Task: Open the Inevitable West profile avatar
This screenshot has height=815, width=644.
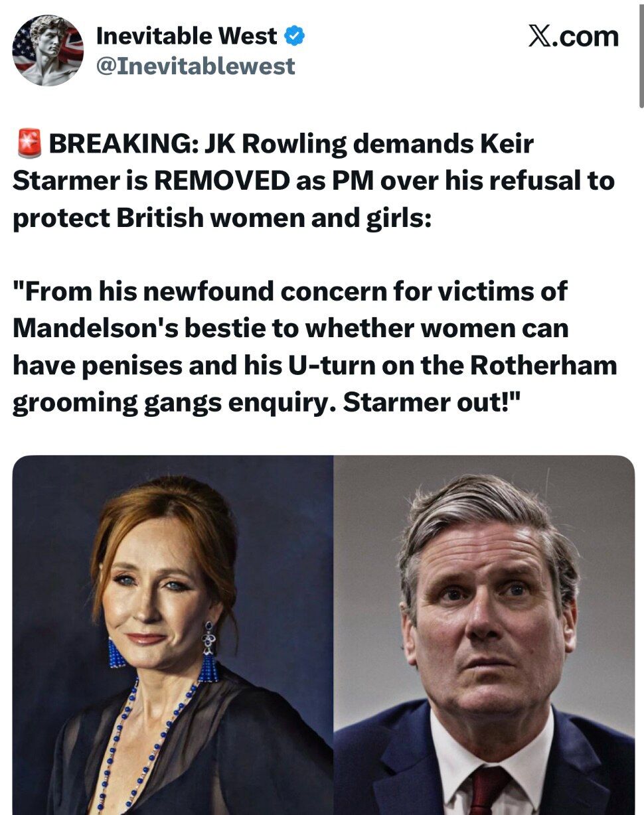Action: (48, 50)
